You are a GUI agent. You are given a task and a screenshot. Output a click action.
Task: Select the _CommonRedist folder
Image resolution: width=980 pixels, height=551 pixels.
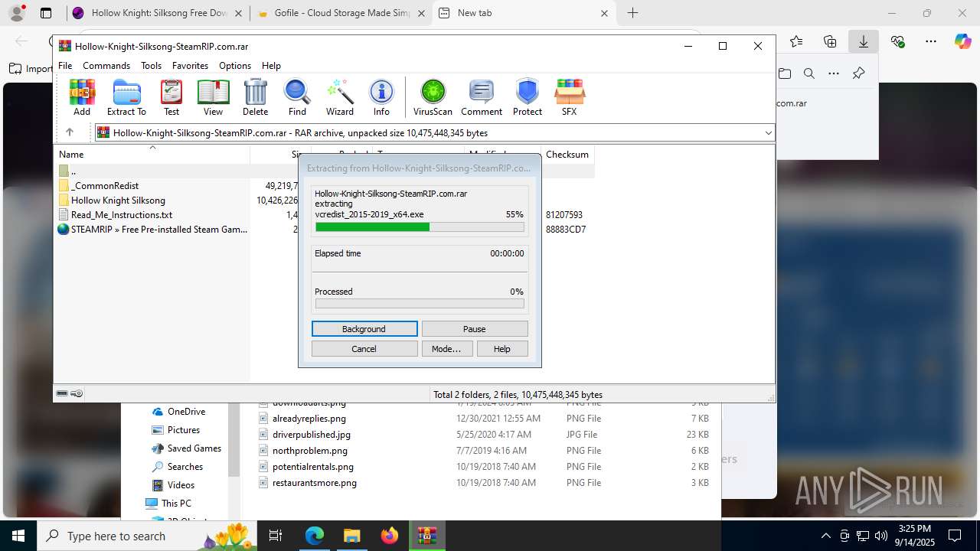point(105,186)
